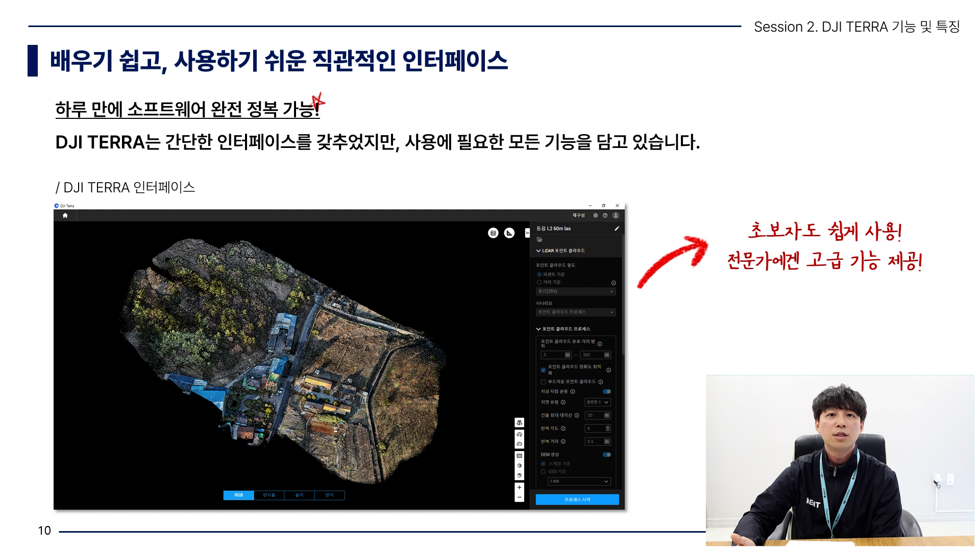
Task: Click the locate-model icon above the cloud icons
Action: [x=519, y=423]
